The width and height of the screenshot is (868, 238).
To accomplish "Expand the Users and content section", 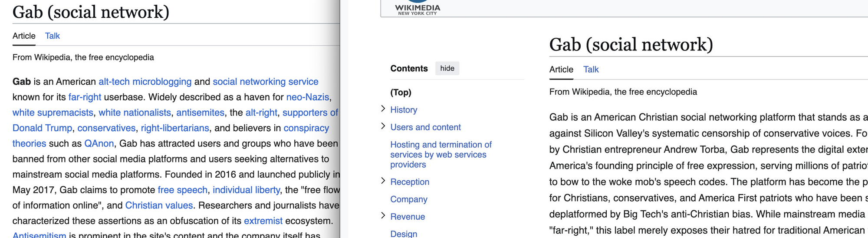I will tap(383, 126).
